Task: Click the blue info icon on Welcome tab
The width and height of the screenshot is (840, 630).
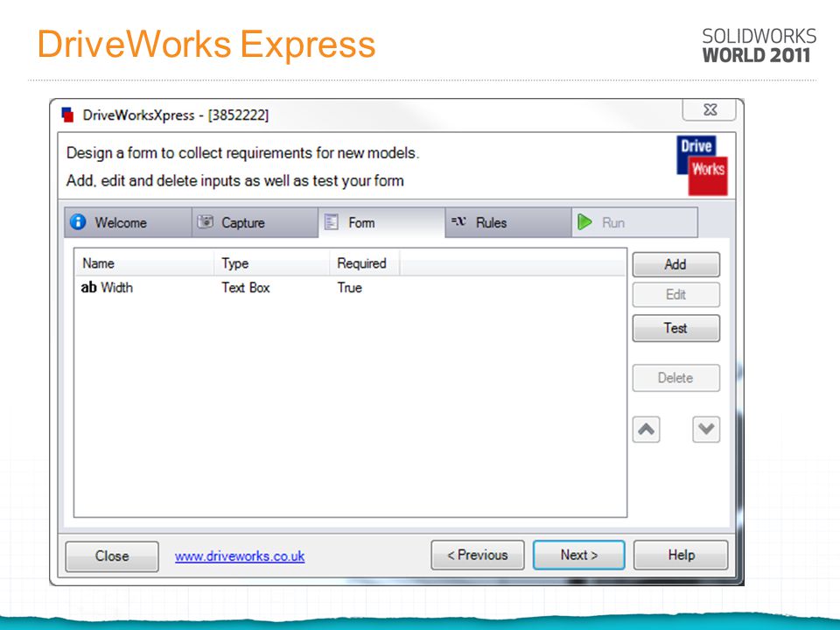Action: [x=78, y=221]
